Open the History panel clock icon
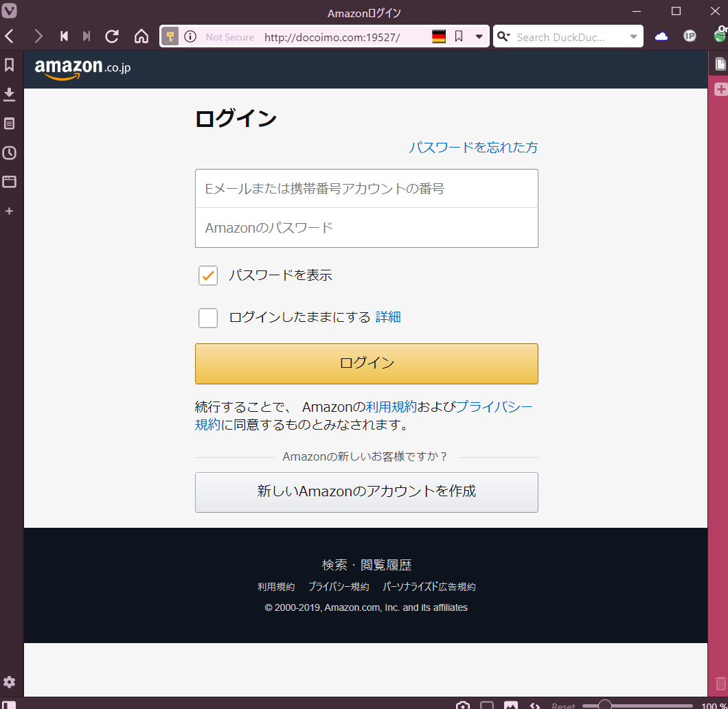The height and width of the screenshot is (709, 728). [x=10, y=152]
